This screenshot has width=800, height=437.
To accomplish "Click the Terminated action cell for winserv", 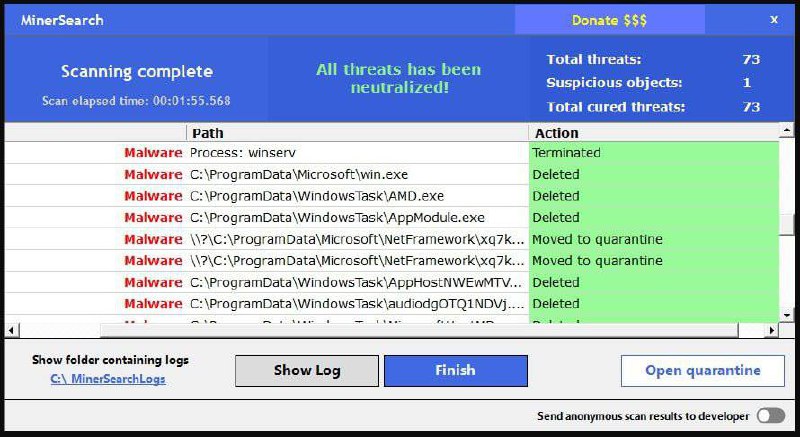I will (x=652, y=153).
